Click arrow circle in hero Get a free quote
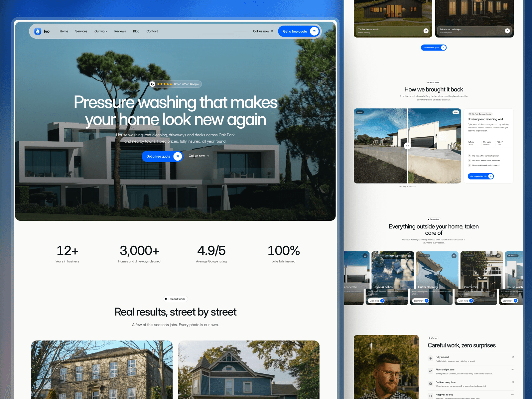The width and height of the screenshot is (532, 399). [178, 156]
